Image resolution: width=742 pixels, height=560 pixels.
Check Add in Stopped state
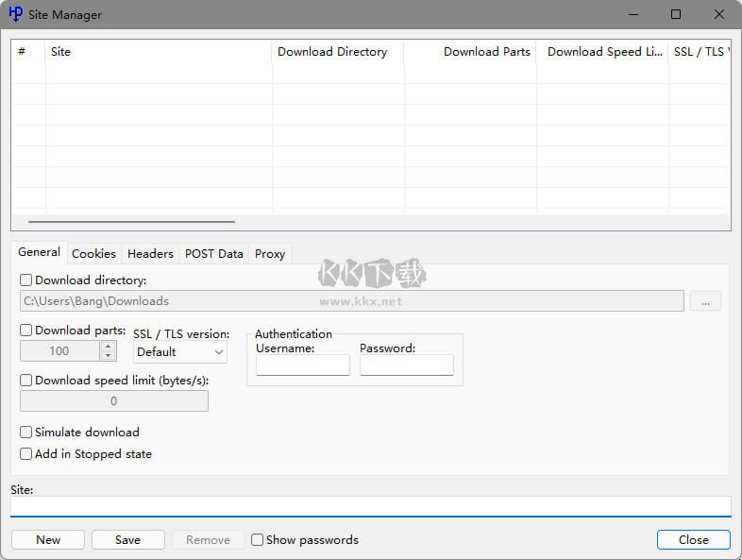tap(26, 454)
